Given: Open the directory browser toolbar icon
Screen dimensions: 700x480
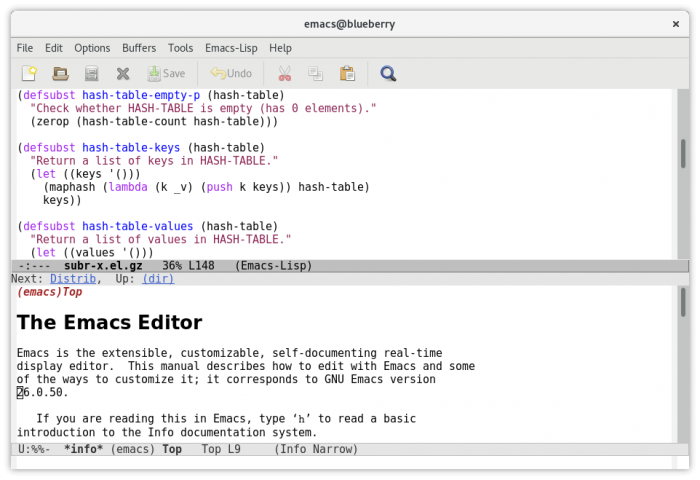Looking at the screenshot, I should click(91, 73).
